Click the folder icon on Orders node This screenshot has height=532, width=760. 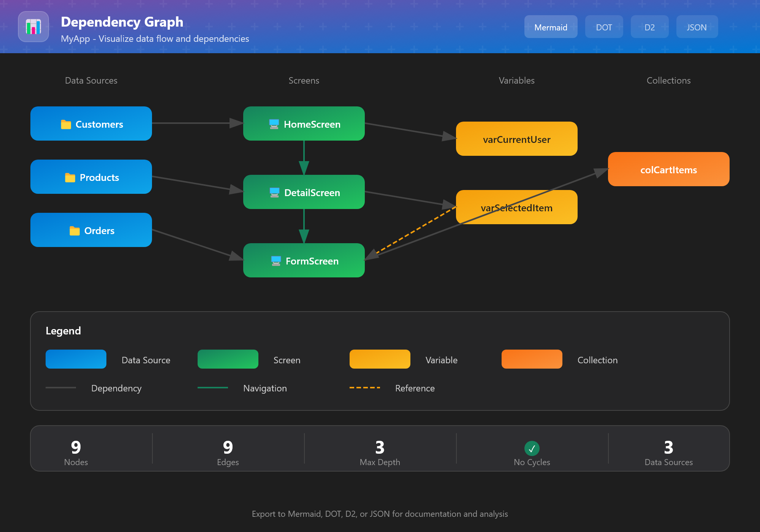click(75, 230)
